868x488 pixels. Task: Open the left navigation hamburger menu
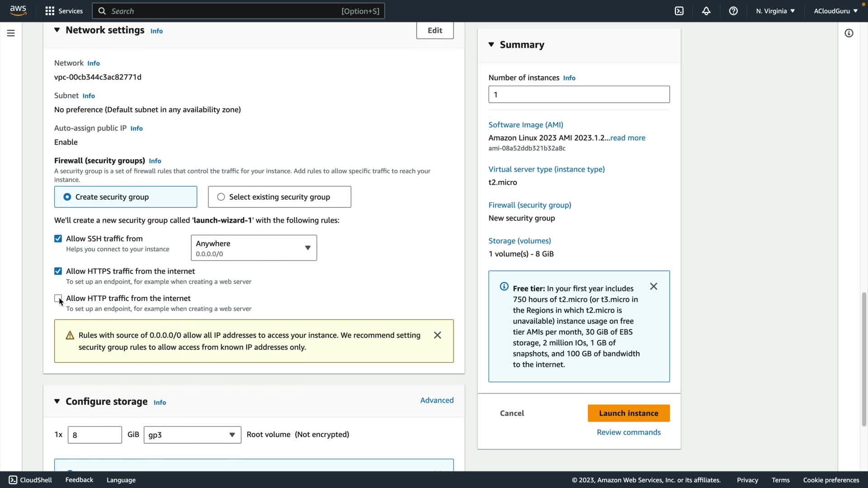click(x=11, y=33)
